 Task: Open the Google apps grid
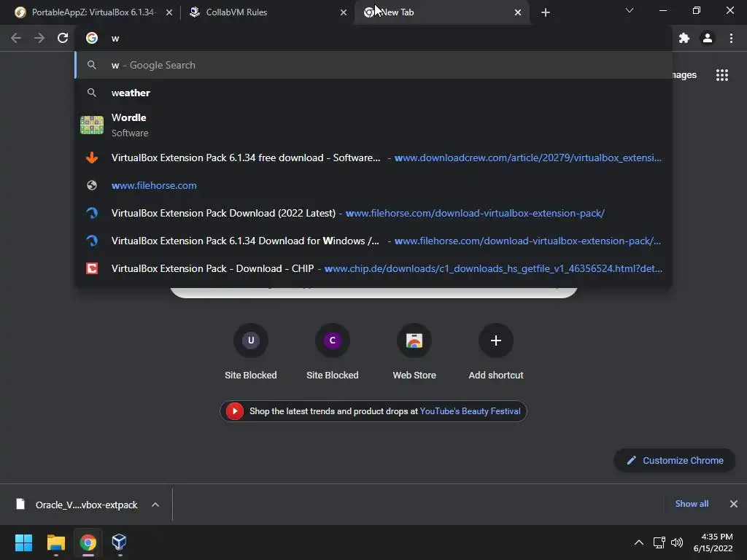pyautogui.click(x=721, y=75)
